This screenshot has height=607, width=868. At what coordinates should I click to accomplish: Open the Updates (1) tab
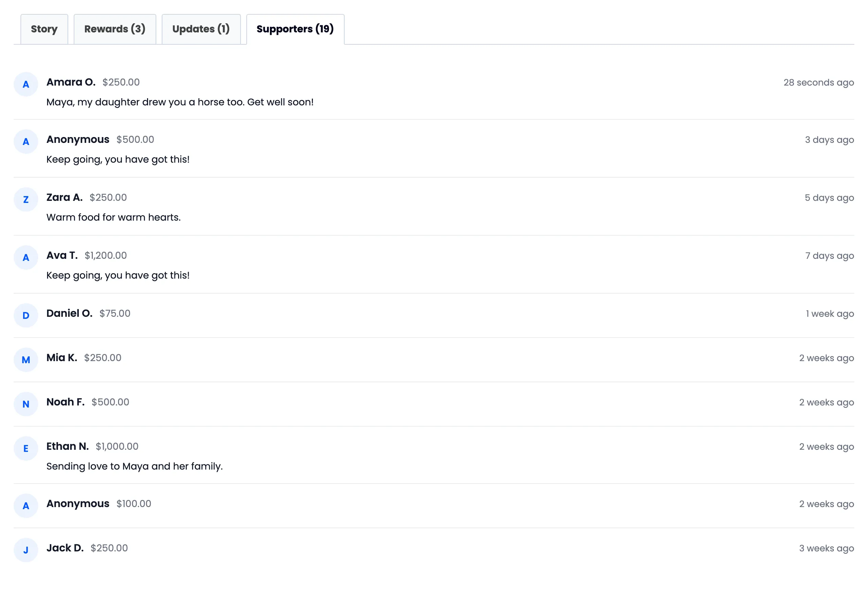(x=201, y=29)
